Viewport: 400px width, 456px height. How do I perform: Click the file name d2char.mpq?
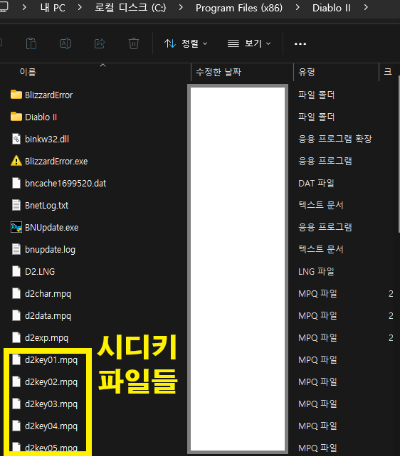tap(48, 294)
